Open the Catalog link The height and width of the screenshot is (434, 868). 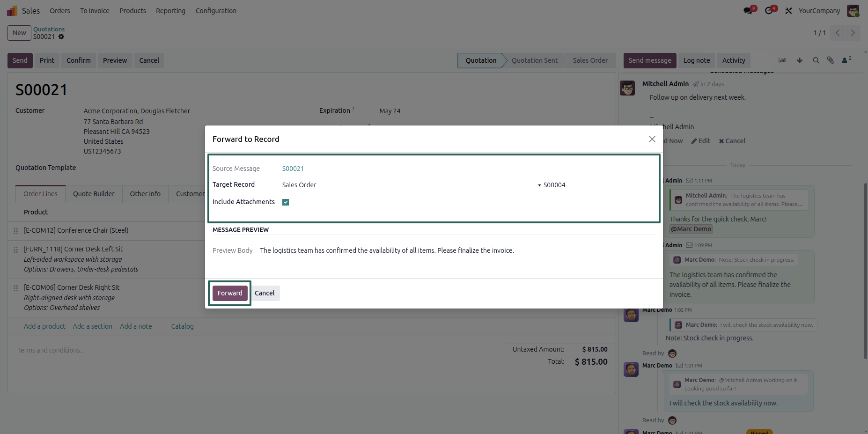[183, 326]
